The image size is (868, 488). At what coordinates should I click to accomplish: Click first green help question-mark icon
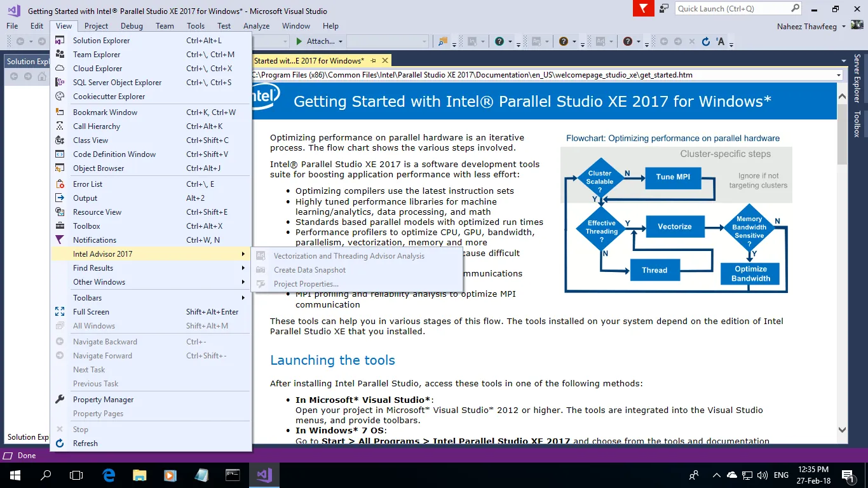coord(499,41)
